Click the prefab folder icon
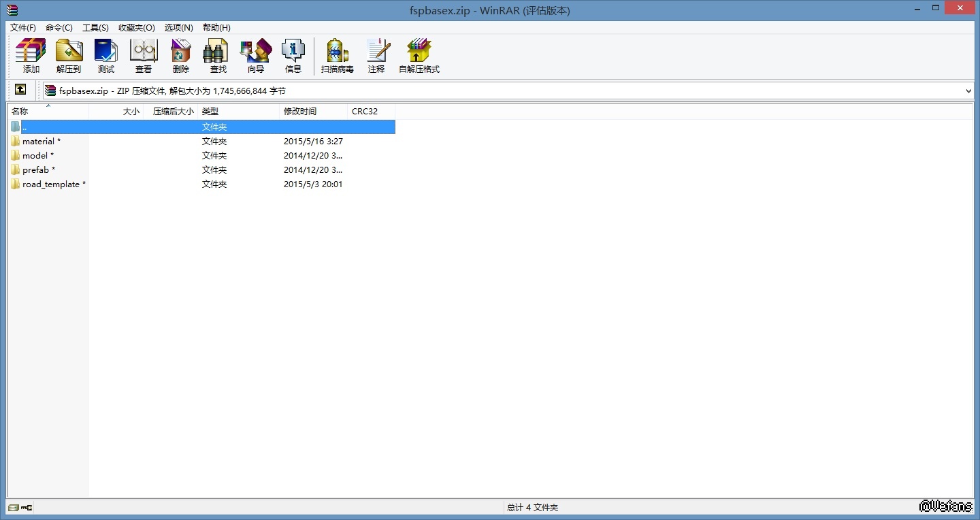This screenshot has width=980, height=520. [x=15, y=169]
